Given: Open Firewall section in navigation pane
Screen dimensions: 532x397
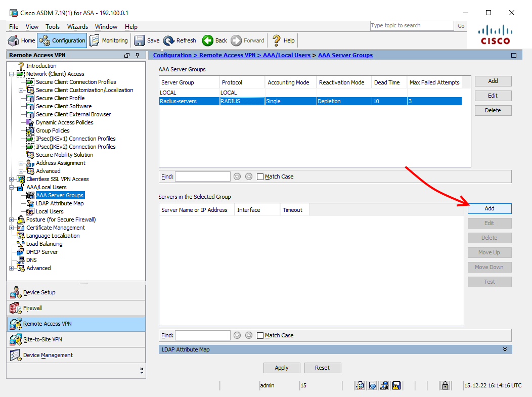Looking at the screenshot, I should click(16, 308).
